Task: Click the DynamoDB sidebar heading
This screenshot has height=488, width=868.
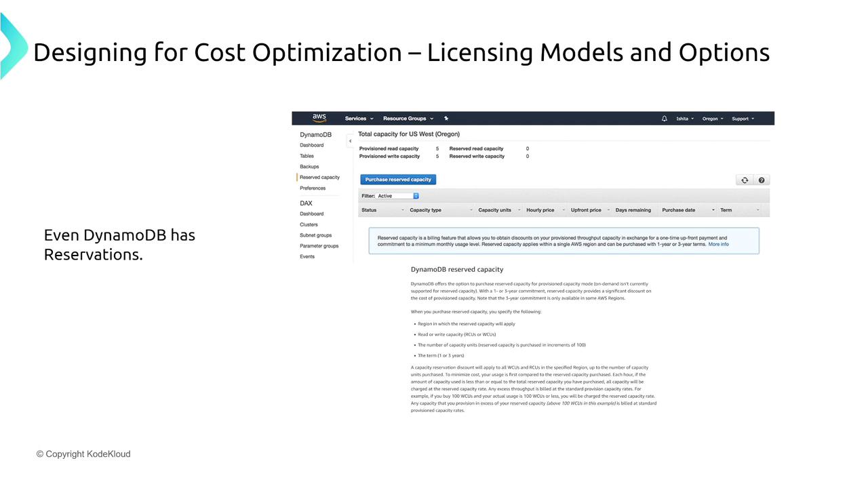Action: coord(316,134)
